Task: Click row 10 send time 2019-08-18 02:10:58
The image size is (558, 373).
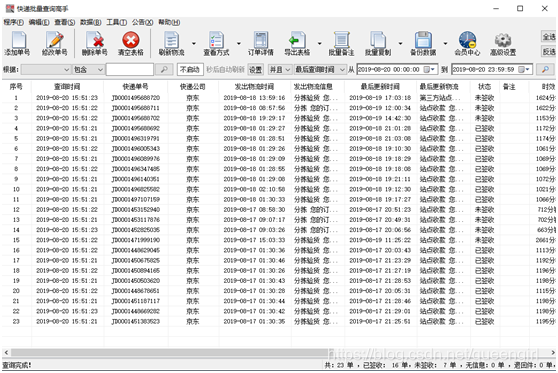Action: pyautogui.click(x=254, y=189)
